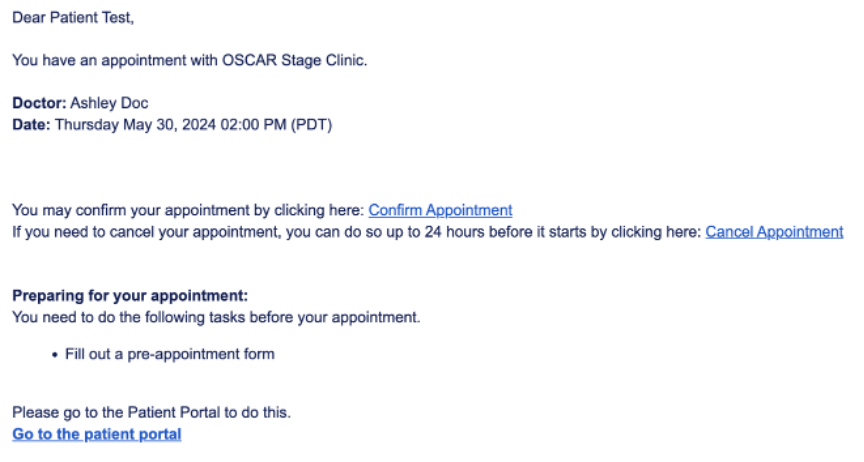Viewport: 864px width, 462px height.
Task: Click the "Dear Patient Test" greeting line
Action: 72,18
